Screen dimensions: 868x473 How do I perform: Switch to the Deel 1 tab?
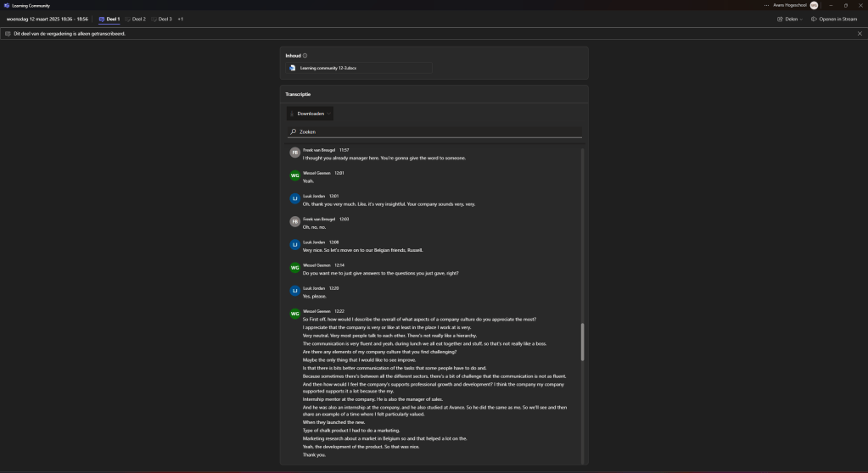point(109,19)
